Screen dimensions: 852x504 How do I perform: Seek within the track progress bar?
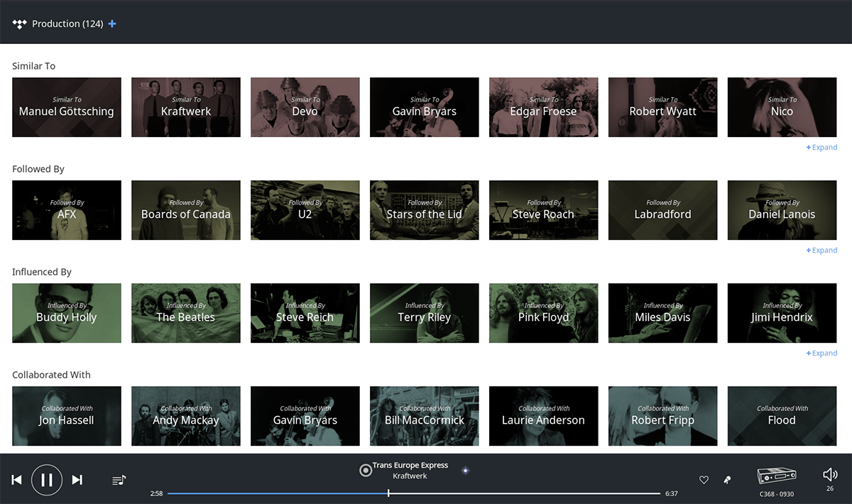pyautogui.click(x=414, y=493)
